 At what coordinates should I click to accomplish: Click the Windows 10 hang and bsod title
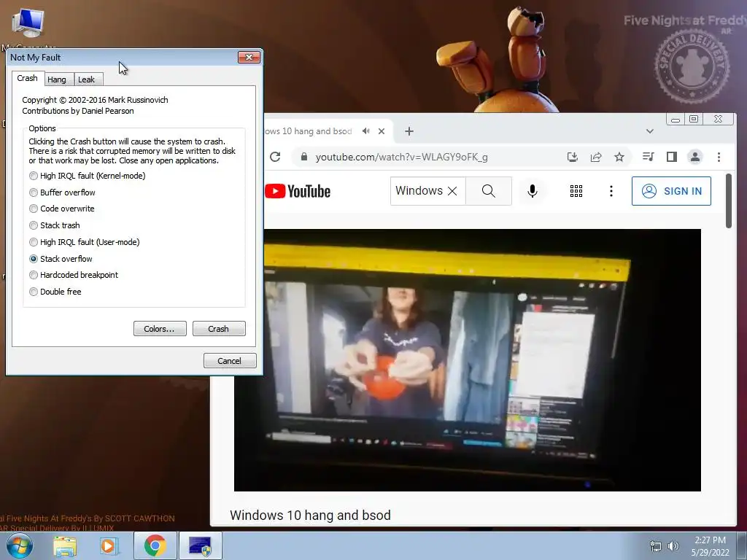(310, 516)
